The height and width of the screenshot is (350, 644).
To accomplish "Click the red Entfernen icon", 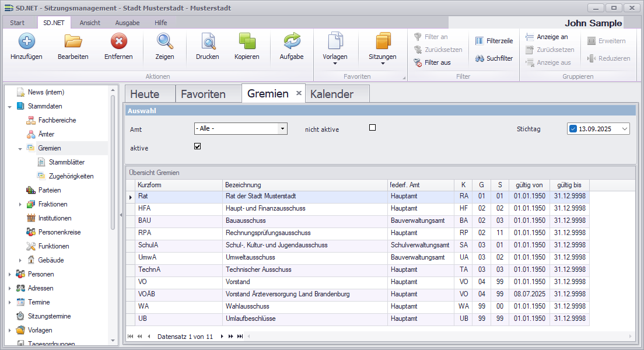I will point(118,41).
